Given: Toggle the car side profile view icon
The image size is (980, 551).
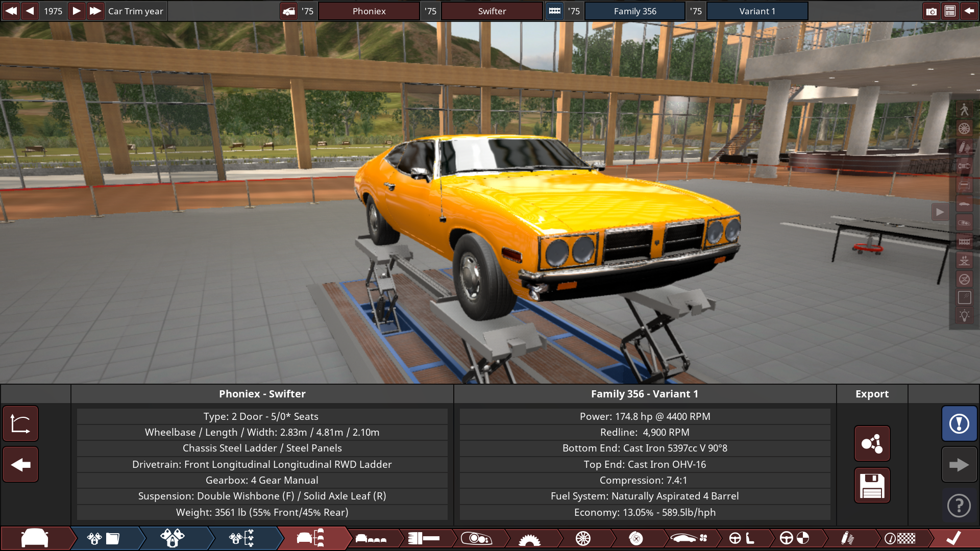Looking at the screenshot, I should click(x=964, y=204).
